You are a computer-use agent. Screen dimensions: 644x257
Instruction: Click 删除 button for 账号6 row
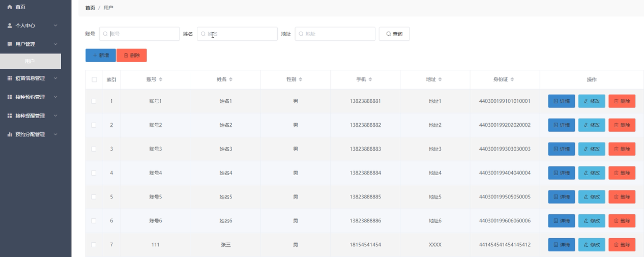(622, 221)
